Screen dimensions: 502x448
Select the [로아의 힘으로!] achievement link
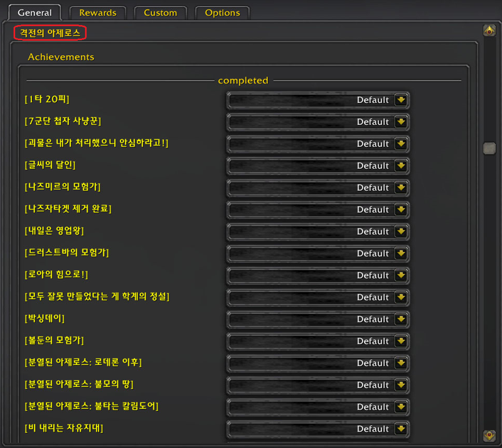[x=56, y=274]
